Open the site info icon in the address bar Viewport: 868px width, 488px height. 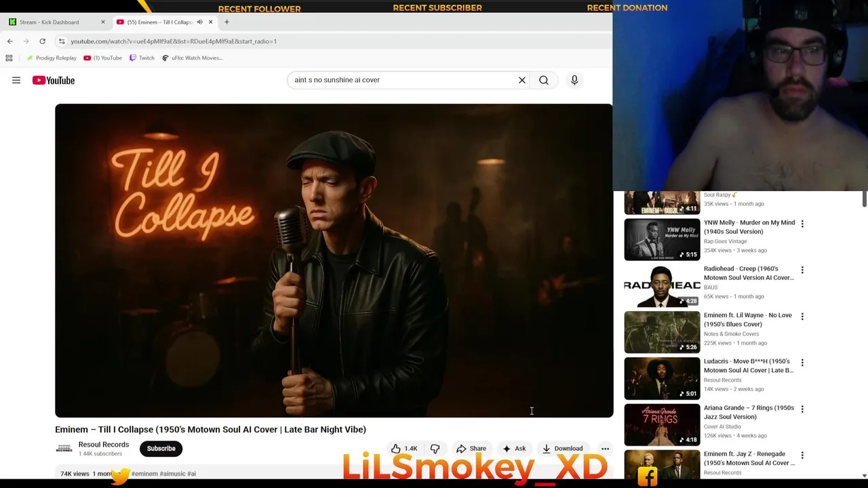(62, 41)
